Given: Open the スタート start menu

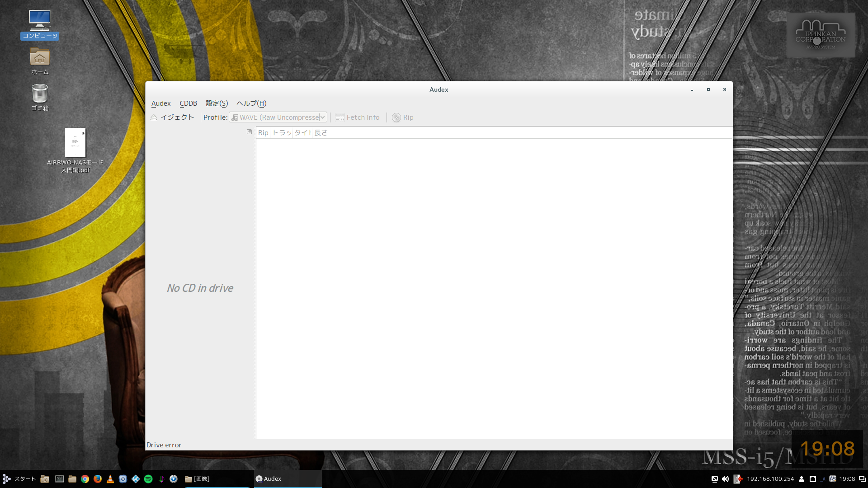Looking at the screenshot, I should [19, 479].
